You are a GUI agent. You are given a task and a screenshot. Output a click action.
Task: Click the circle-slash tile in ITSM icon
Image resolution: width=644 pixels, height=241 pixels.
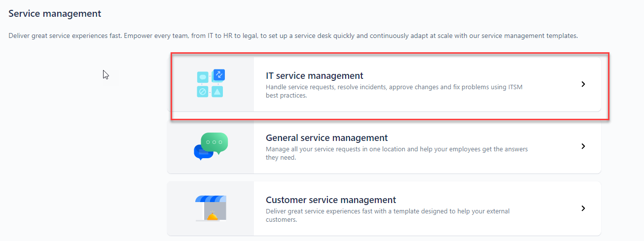tap(202, 92)
